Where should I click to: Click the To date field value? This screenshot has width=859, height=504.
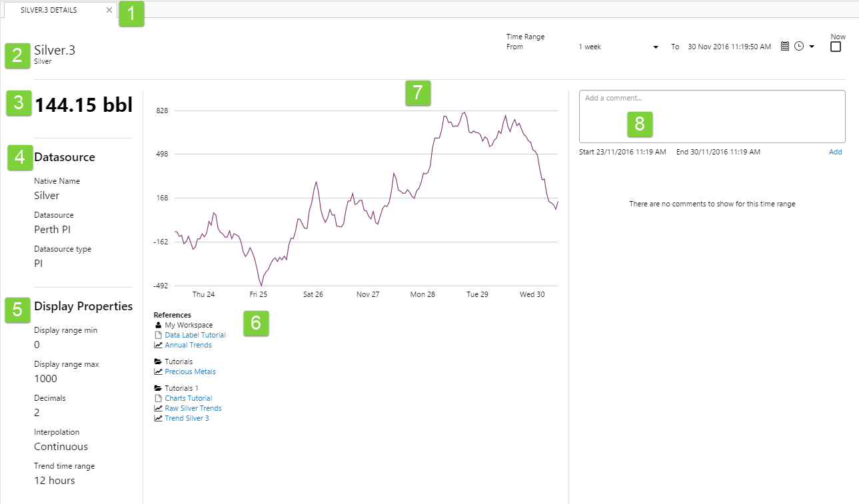point(729,47)
